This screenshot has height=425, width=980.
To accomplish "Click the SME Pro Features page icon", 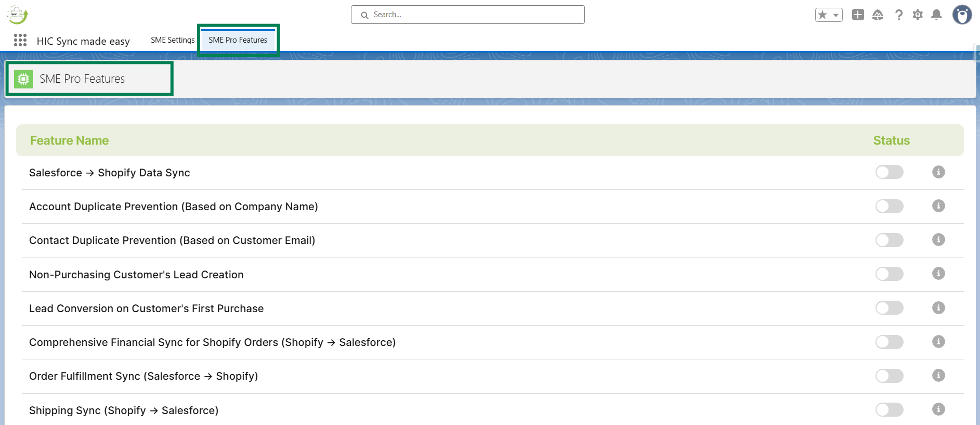I will click(23, 79).
